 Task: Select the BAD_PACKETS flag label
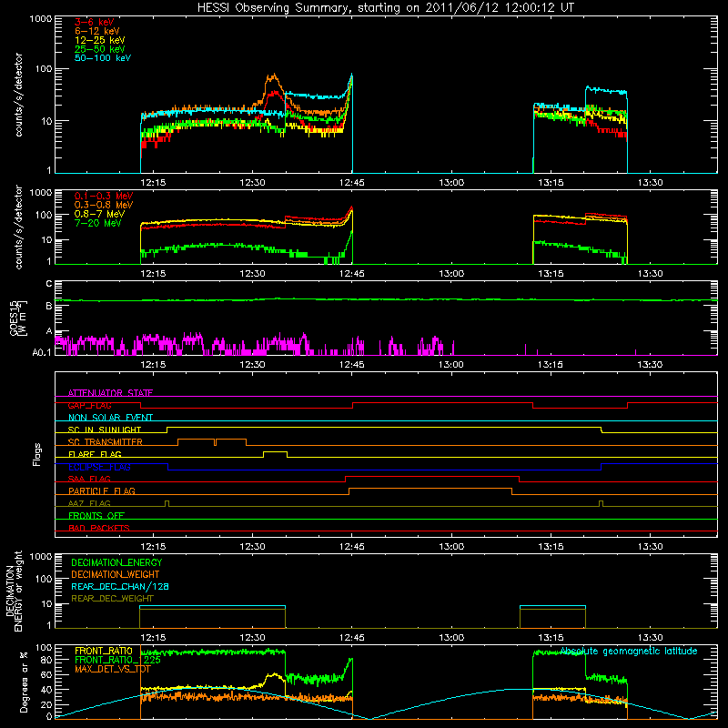coord(99,528)
